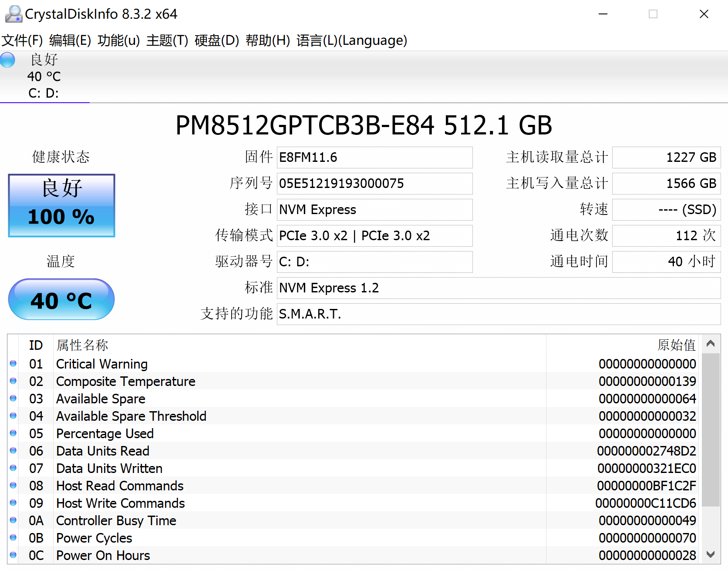
Task: Click raw value 00000002748D2
Action: [x=647, y=451]
